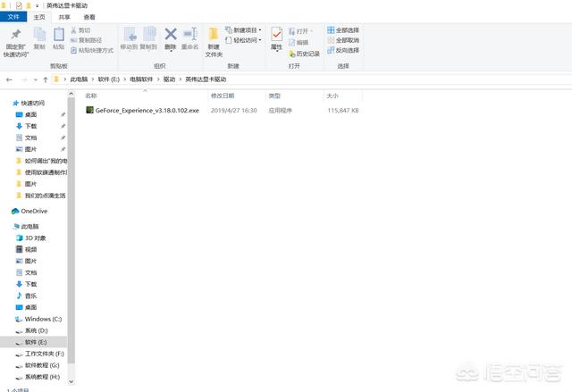572x392 pixels.
Task: Select Windows (C:) drive in sidebar
Action: (x=43, y=319)
